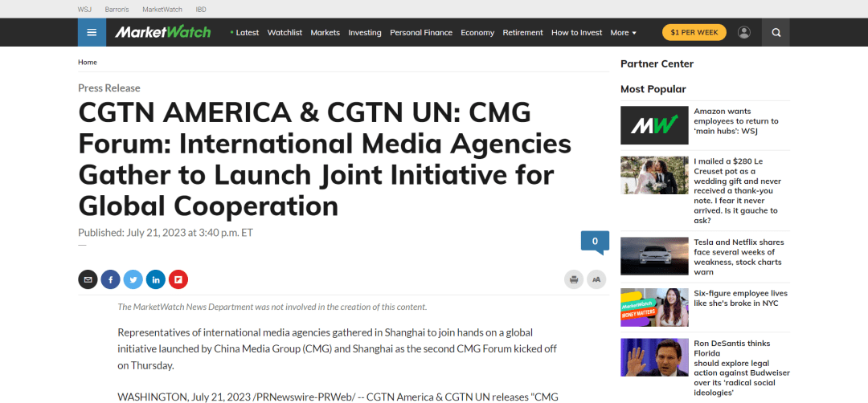Screen dimensions: 868x403
Task: Follow the IBD link in top bar
Action: pos(201,10)
